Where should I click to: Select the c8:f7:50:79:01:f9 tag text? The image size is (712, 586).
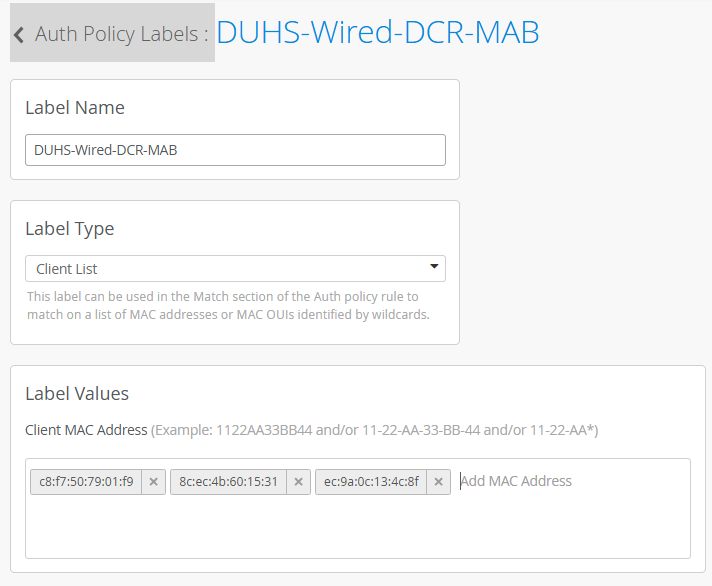click(86, 482)
